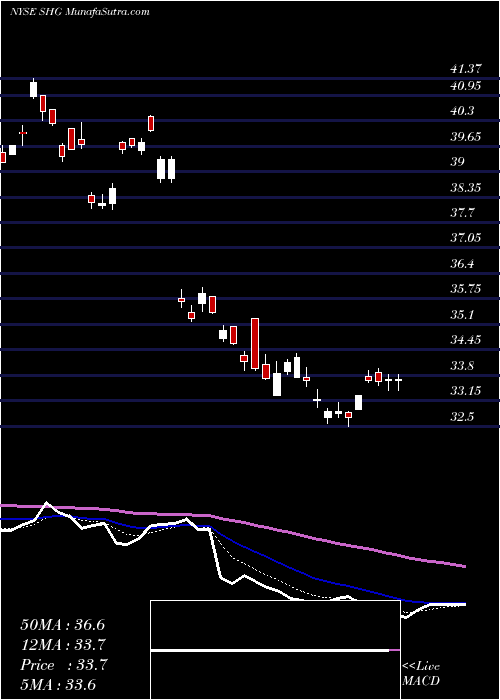Click the 38.35 price axis label
Viewport: 500px width, 700px height.
(466, 188)
